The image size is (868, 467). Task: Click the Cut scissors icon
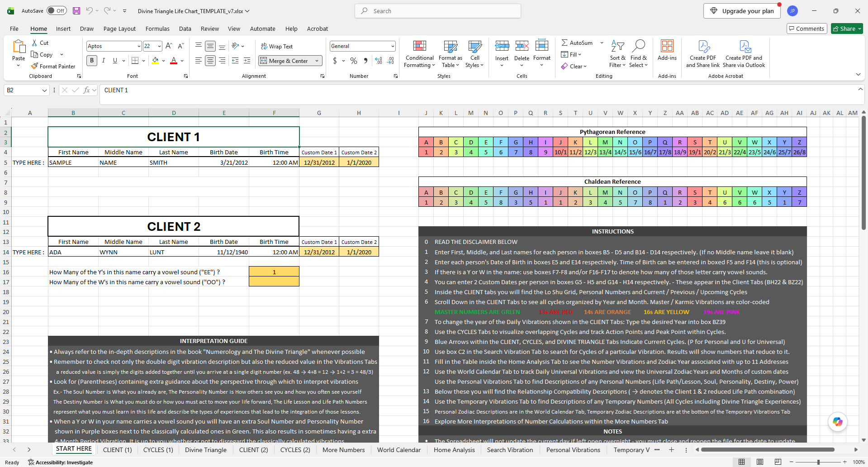34,43
